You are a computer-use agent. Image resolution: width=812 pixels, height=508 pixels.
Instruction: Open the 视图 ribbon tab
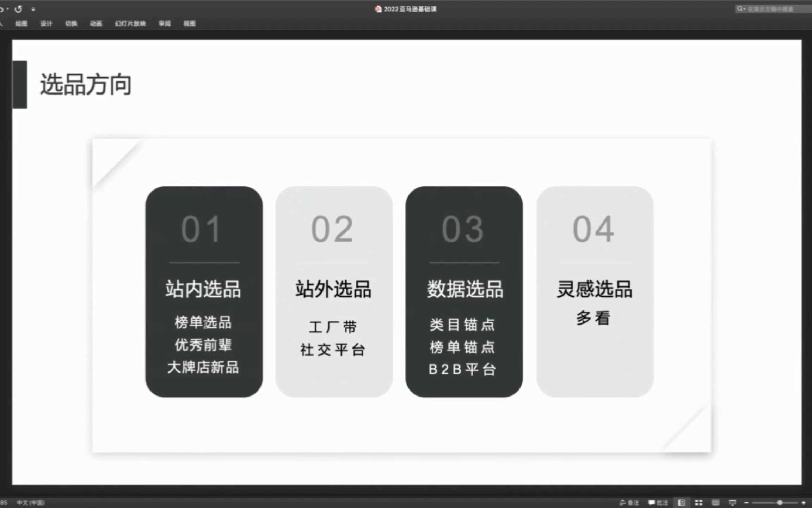click(x=189, y=24)
